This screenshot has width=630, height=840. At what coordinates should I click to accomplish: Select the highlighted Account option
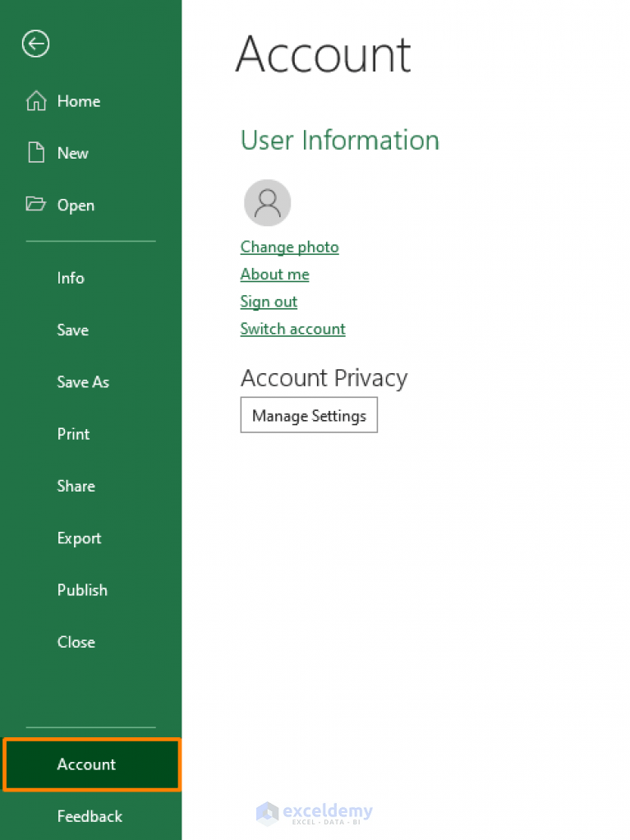[x=85, y=764]
